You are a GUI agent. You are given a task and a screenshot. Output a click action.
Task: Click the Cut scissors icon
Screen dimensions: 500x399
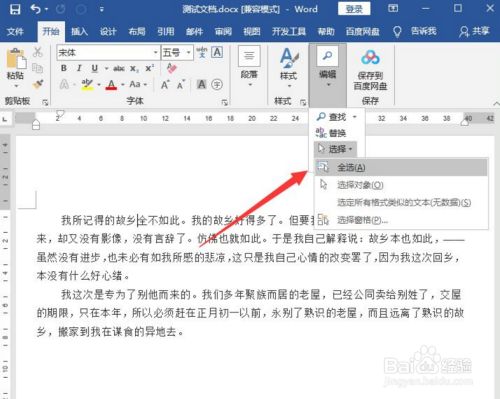38,52
